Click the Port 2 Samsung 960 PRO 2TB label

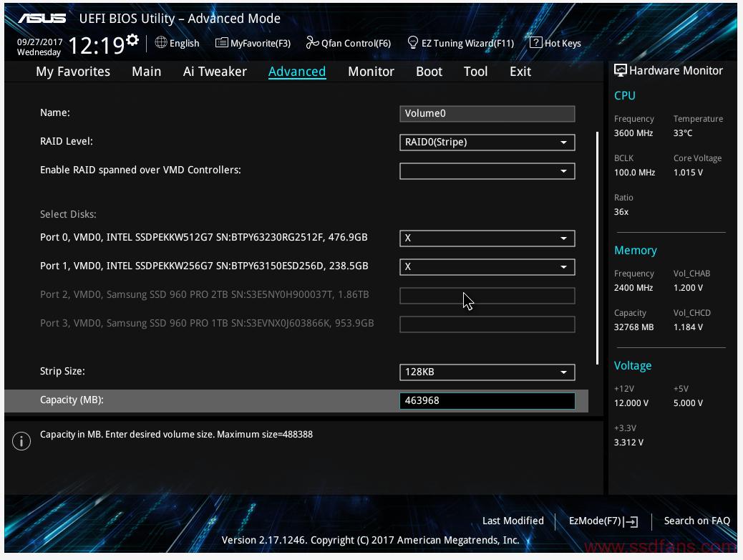tap(204, 294)
